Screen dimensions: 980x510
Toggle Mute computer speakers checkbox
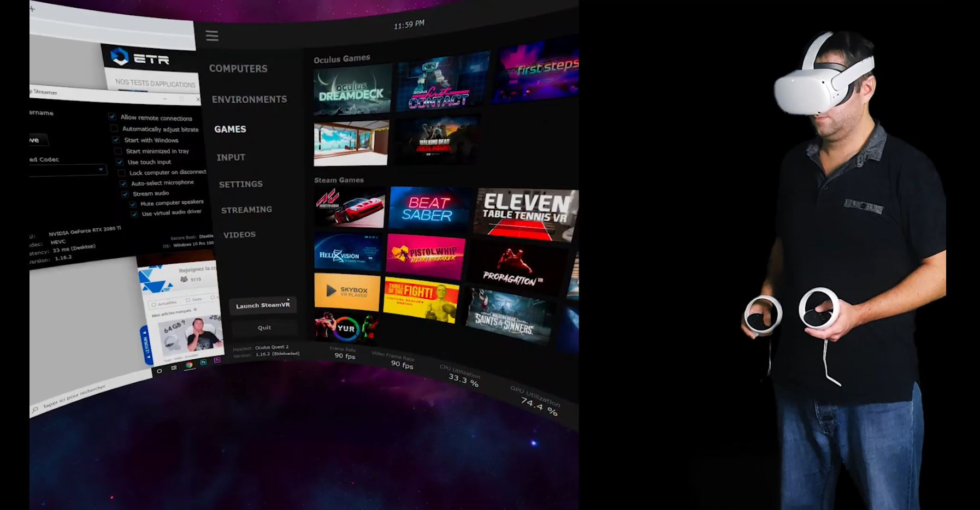point(133,204)
